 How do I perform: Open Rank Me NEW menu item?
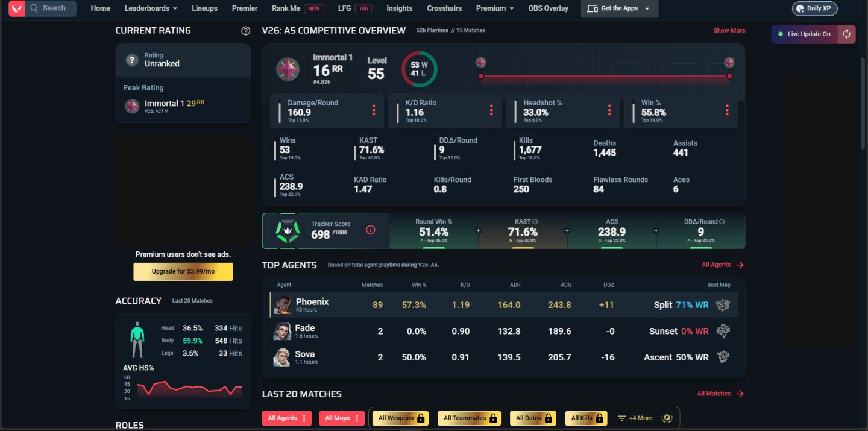click(x=298, y=8)
